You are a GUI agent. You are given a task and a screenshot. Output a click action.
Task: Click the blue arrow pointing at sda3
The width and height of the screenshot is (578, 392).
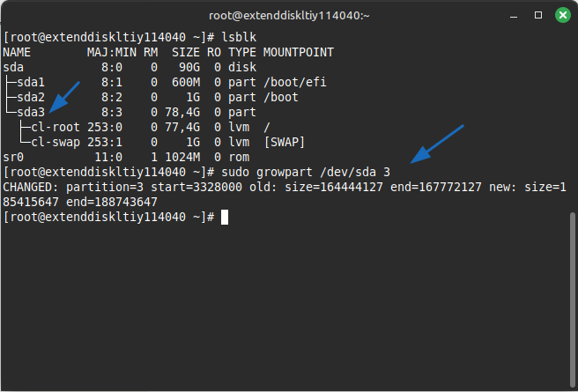pos(65,96)
